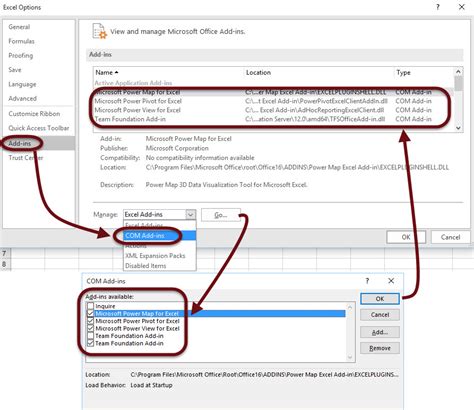Viewport: 474px width, 410px height.
Task: Click the Add... button
Action: pyautogui.click(x=380, y=332)
